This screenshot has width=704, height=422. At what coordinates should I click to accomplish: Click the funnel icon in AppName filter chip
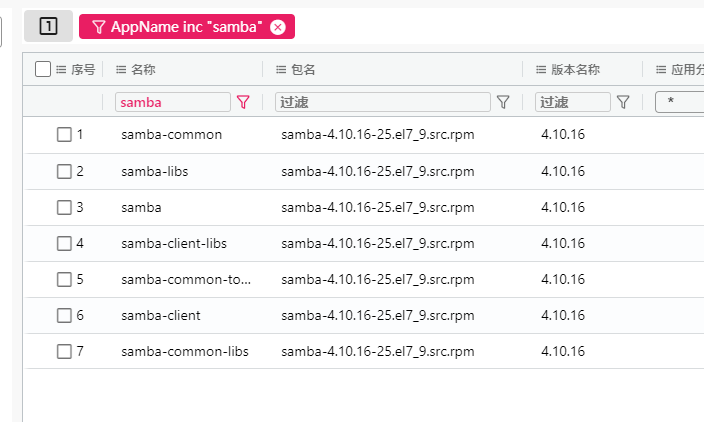pyautogui.click(x=99, y=27)
